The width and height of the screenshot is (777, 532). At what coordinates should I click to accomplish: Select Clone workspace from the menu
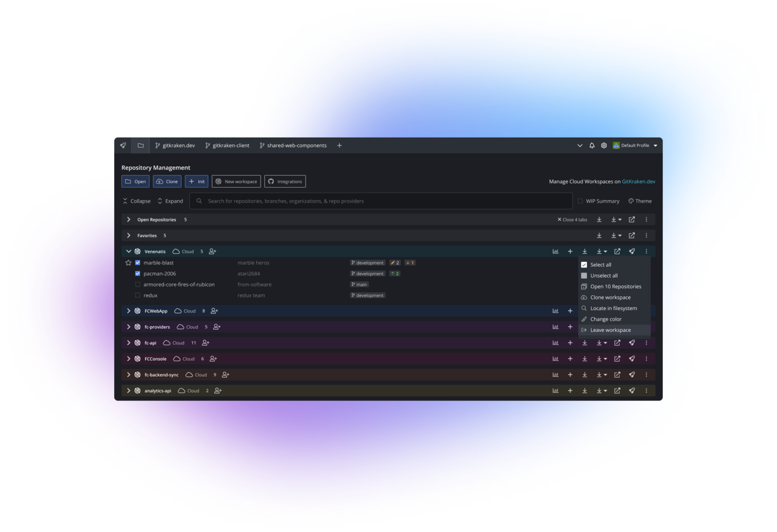click(614, 297)
